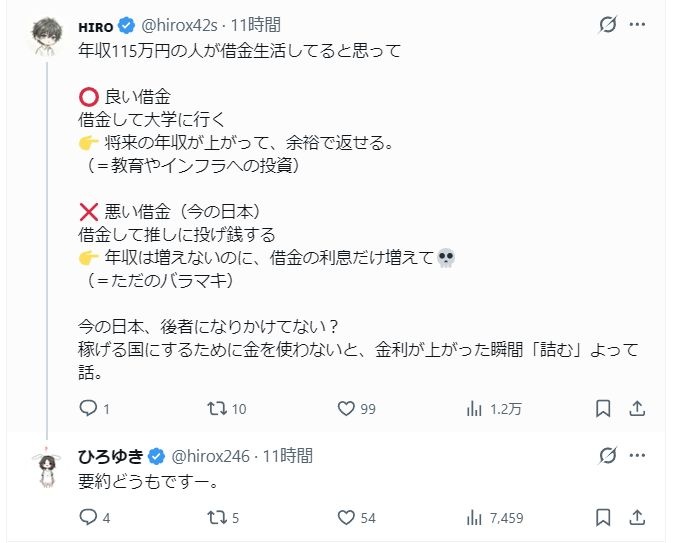Reply to HIRO's post
Screen dimensions: 687x543
[88, 408]
